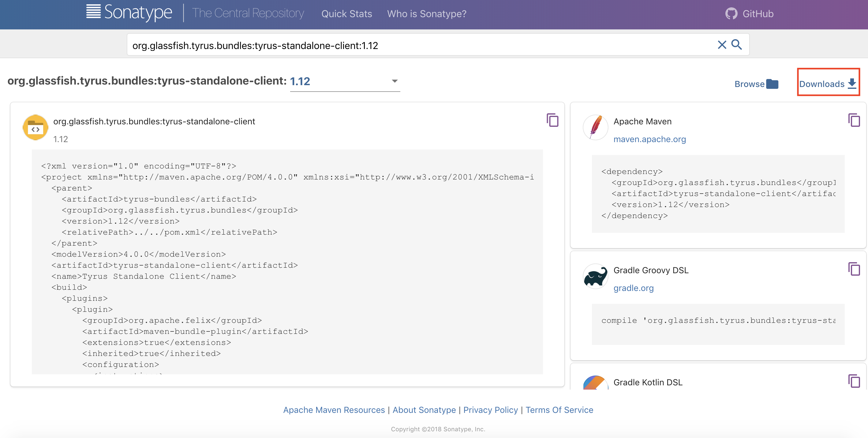Click the org.apache.felix groupId line
The width and height of the screenshot is (868, 438).
tap(172, 320)
